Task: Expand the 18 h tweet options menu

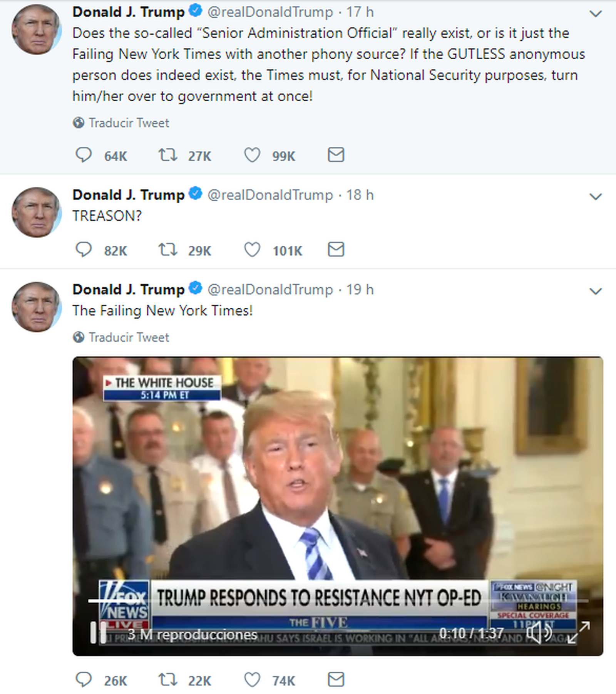Action: point(596,197)
